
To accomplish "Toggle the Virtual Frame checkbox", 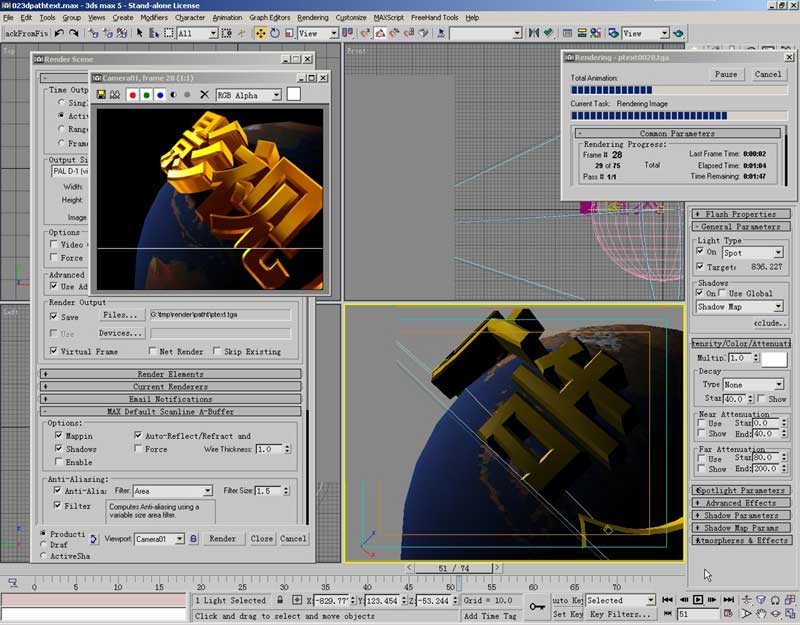I will pos(54,352).
